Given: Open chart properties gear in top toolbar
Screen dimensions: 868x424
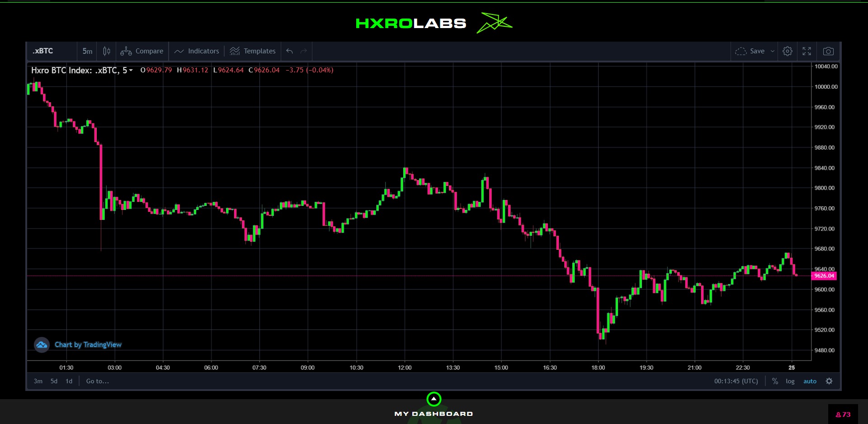Looking at the screenshot, I should pos(787,51).
